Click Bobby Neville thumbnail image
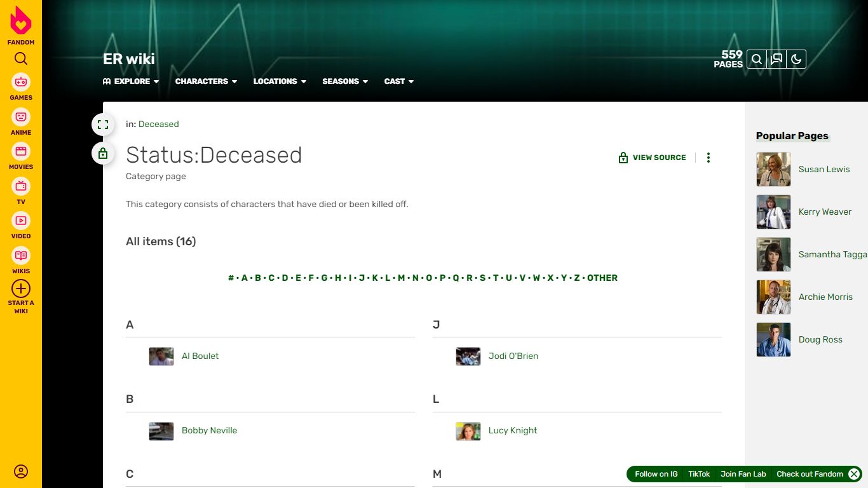Image resolution: width=868 pixels, height=488 pixels. (161, 431)
